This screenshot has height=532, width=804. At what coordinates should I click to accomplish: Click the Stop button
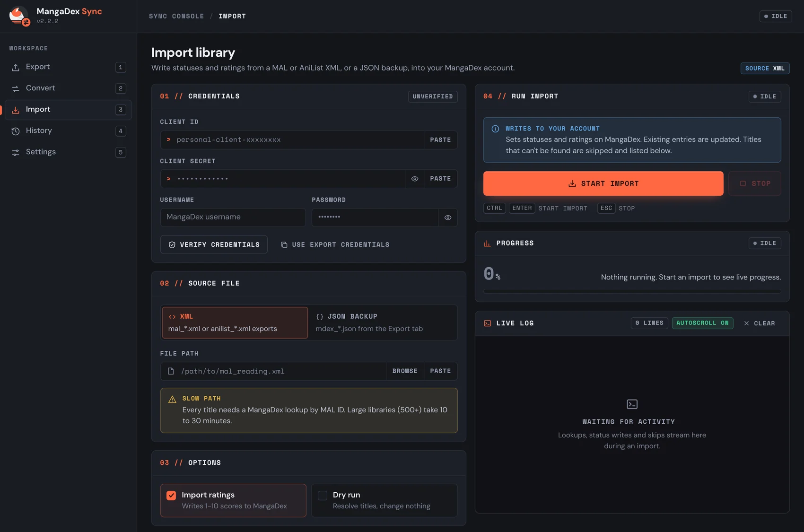(x=755, y=183)
